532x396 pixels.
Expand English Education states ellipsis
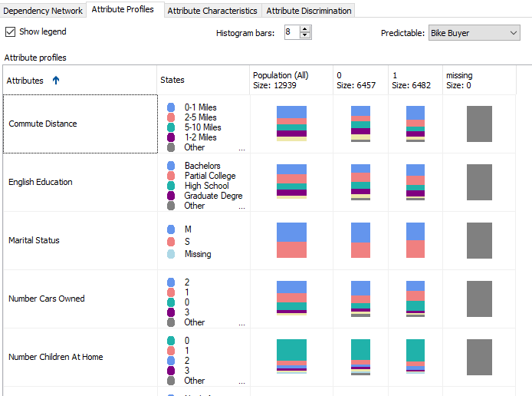point(241,206)
